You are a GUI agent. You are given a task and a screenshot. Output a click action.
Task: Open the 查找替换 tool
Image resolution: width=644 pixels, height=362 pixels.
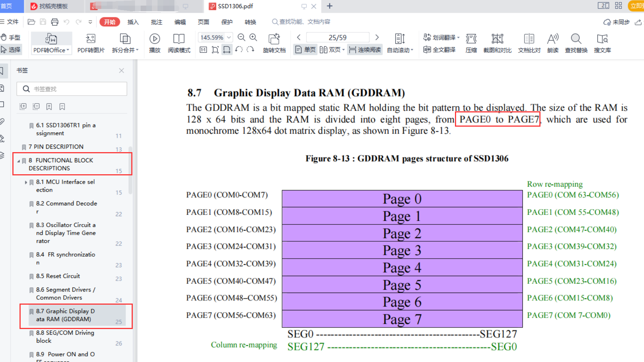pyautogui.click(x=576, y=43)
